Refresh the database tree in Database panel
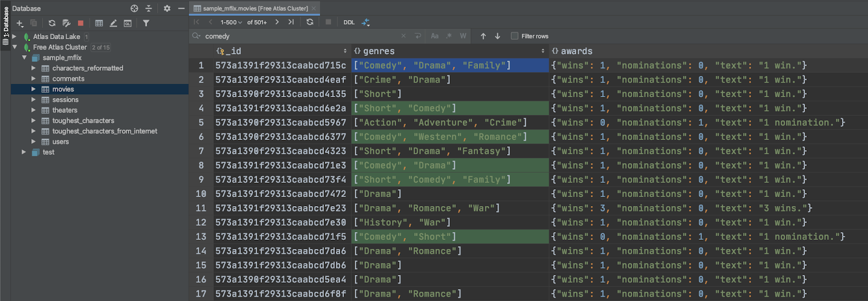 click(x=52, y=23)
